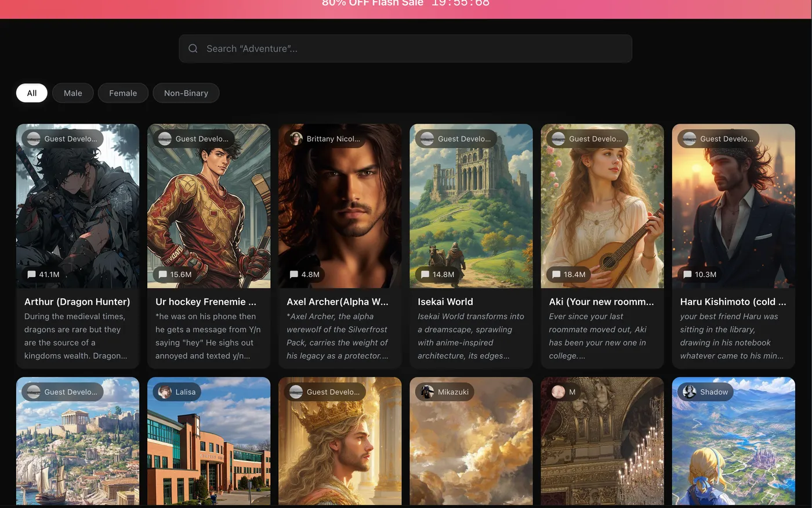Click the Arthur (Dragon Hunter) title
The width and height of the screenshot is (812, 508).
coord(77,302)
